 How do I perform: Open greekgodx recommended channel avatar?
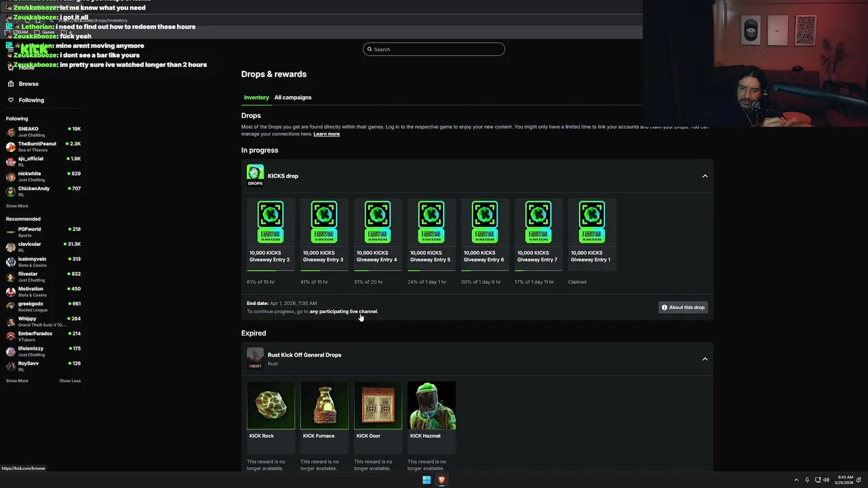[x=11, y=306]
